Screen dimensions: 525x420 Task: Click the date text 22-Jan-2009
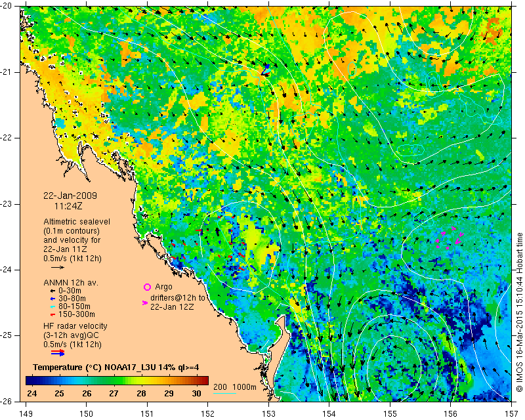[70, 196]
